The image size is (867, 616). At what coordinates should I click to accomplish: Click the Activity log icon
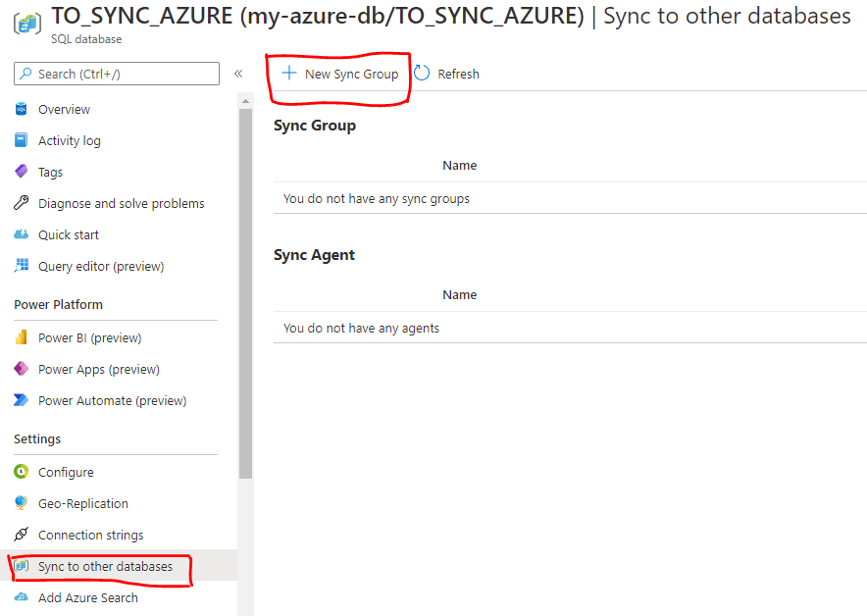tap(21, 140)
